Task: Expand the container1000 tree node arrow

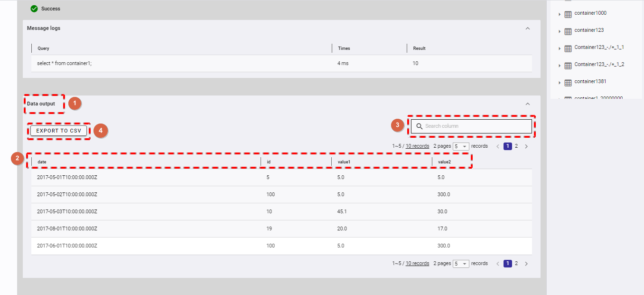Action: pos(560,15)
